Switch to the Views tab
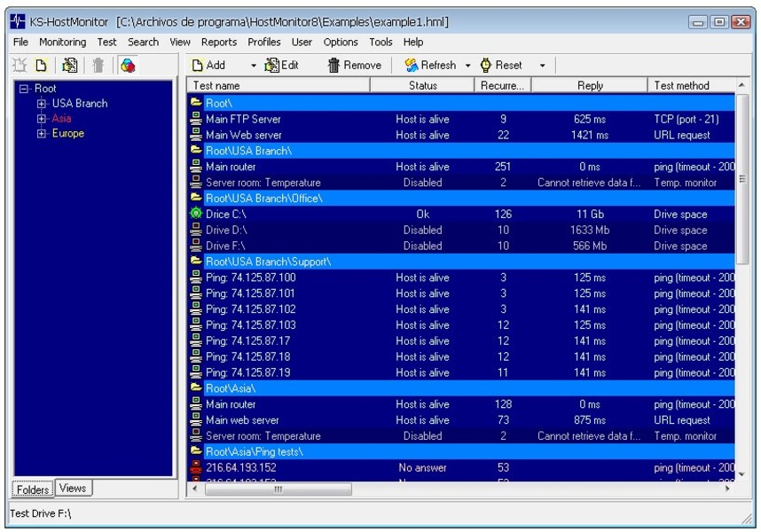The width and height of the screenshot is (761, 532). point(73,488)
